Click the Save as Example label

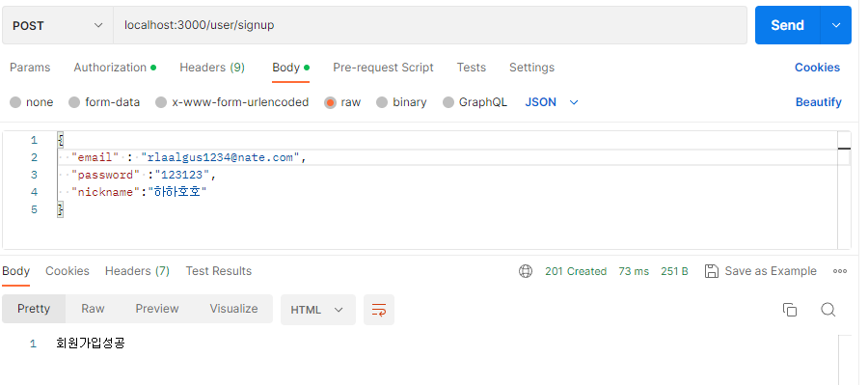click(x=771, y=271)
